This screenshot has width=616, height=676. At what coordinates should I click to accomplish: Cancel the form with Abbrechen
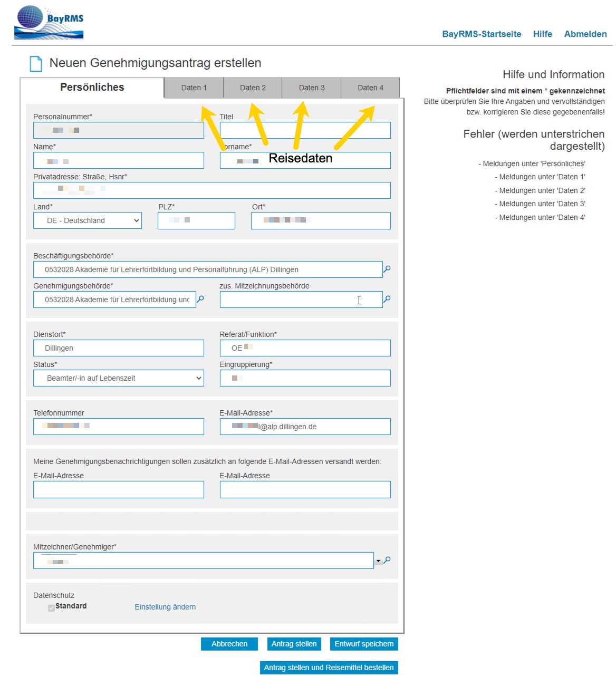coord(229,644)
